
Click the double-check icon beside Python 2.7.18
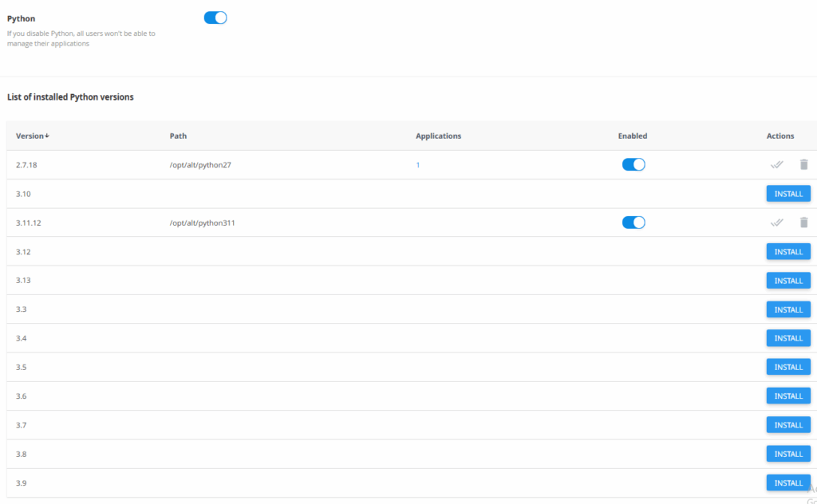776,164
